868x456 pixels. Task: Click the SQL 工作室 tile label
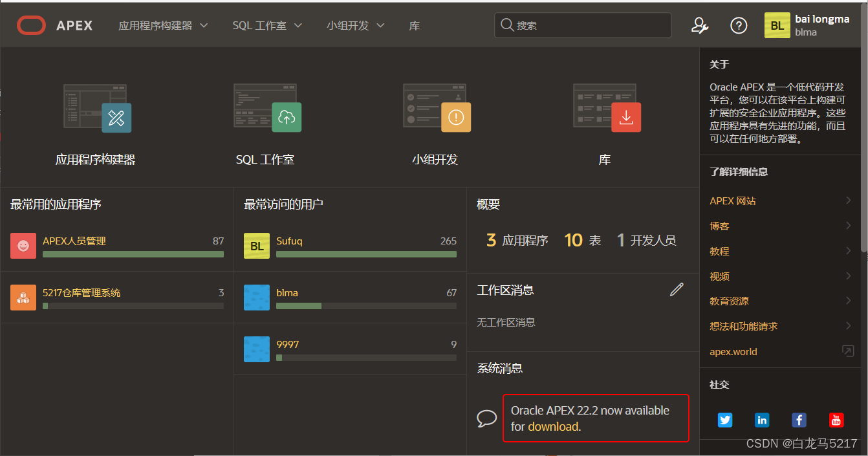[x=265, y=159]
